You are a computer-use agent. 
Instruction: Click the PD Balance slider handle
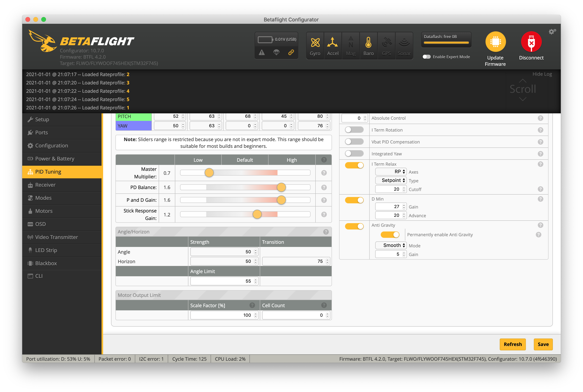(281, 187)
